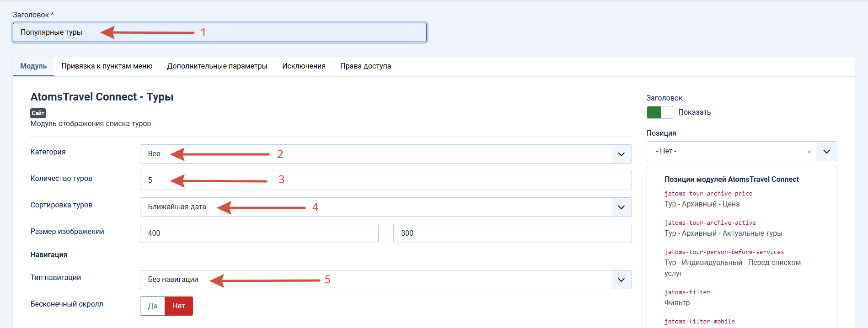This screenshot has width=868, height=328.
Task: Expand the Сортировка туров dropdown
Action: [x=386, y=207]
